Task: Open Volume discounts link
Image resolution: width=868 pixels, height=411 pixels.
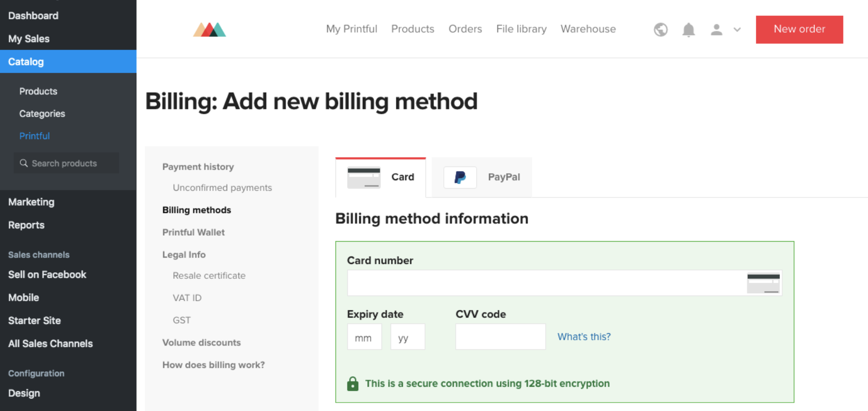Action: pos(201,343)
